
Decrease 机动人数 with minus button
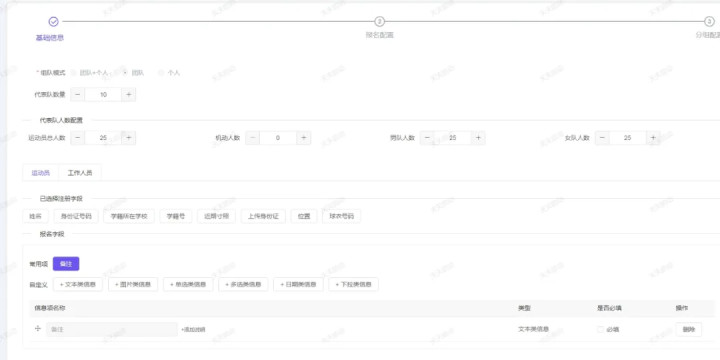[253, 138]
